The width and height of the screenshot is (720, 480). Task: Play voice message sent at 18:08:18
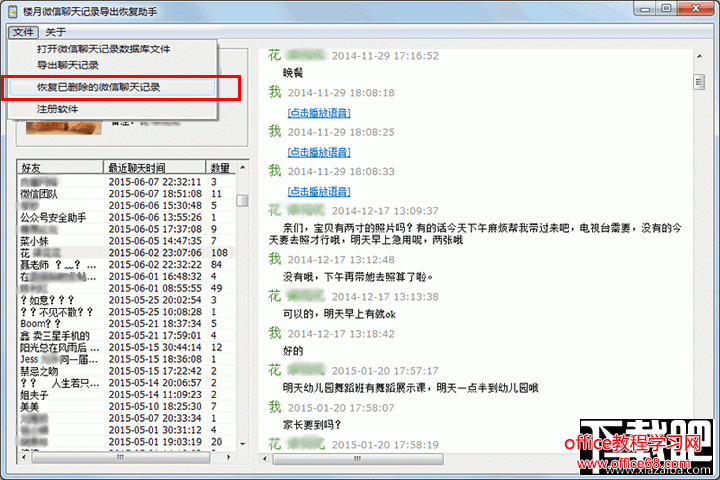(x=319, y=113)
